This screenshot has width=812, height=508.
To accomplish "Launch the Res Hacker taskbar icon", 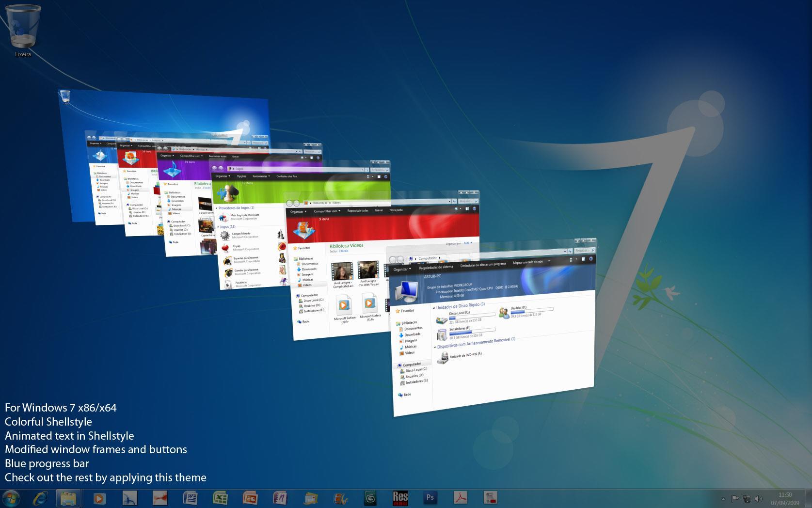I will (400, 498).
